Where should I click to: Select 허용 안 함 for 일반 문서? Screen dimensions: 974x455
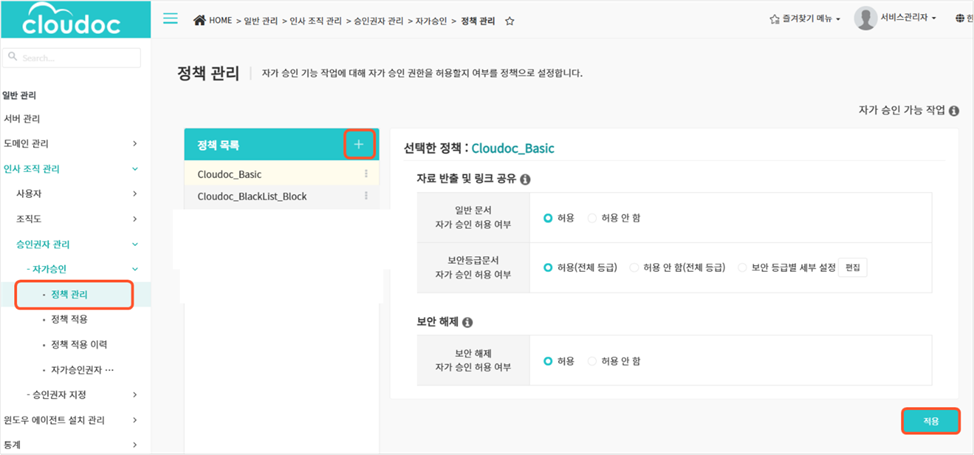click(x=592, y=218)
